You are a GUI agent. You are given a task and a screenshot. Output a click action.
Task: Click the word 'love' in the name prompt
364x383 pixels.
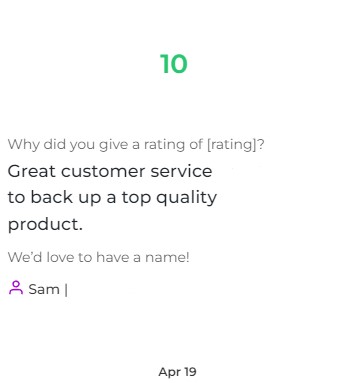click(x=61, y=257)
